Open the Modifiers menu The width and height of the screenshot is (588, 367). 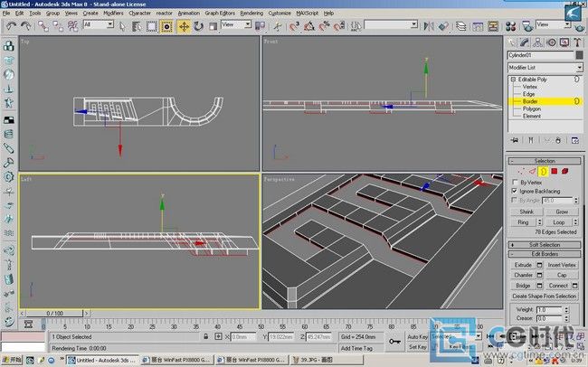coord(113,14)
